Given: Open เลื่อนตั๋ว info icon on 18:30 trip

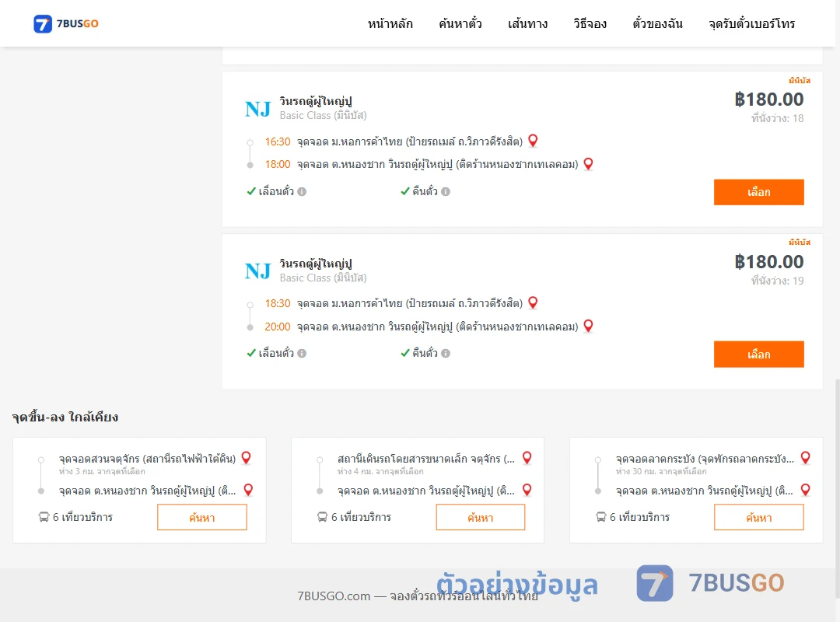Looking at the screenshot, I should [x=302, y=354].
